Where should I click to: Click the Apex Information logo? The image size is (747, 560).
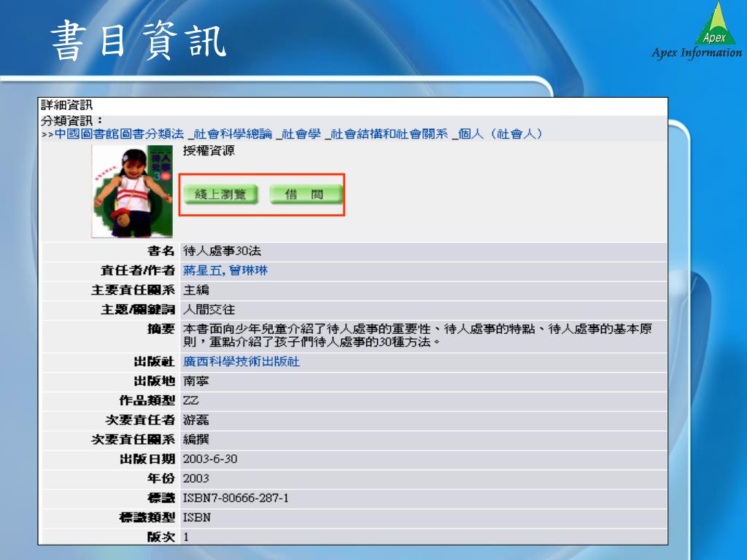coord(697,31)
